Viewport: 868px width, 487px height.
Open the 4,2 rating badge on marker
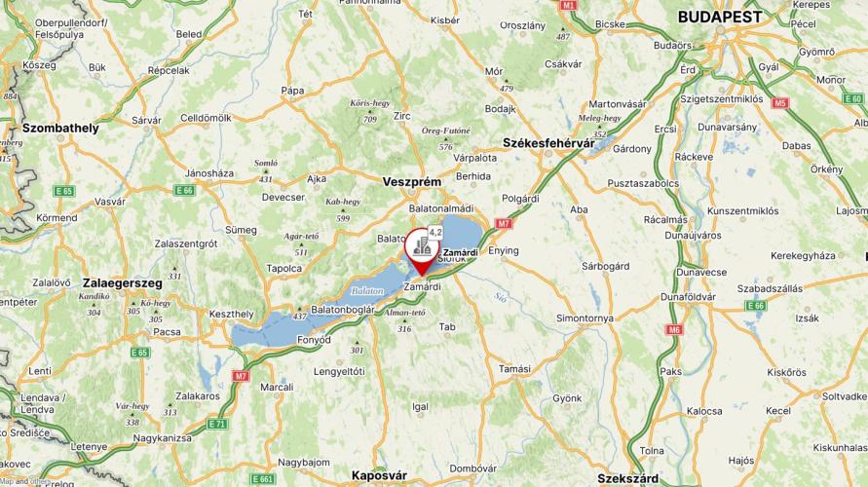[x=435, y=233]
